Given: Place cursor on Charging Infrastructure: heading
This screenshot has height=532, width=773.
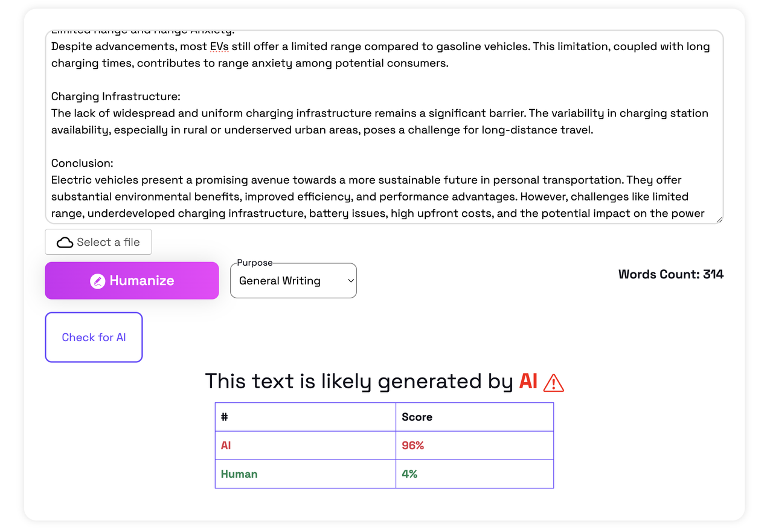Looking at the screenshot, I should [x=116, y=97].
